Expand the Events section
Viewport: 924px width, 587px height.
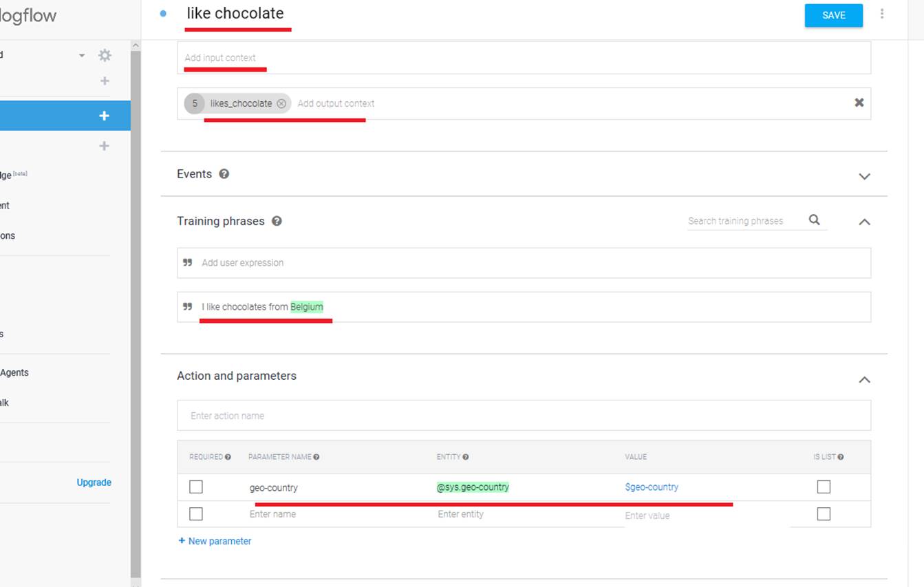click(864, 176)
